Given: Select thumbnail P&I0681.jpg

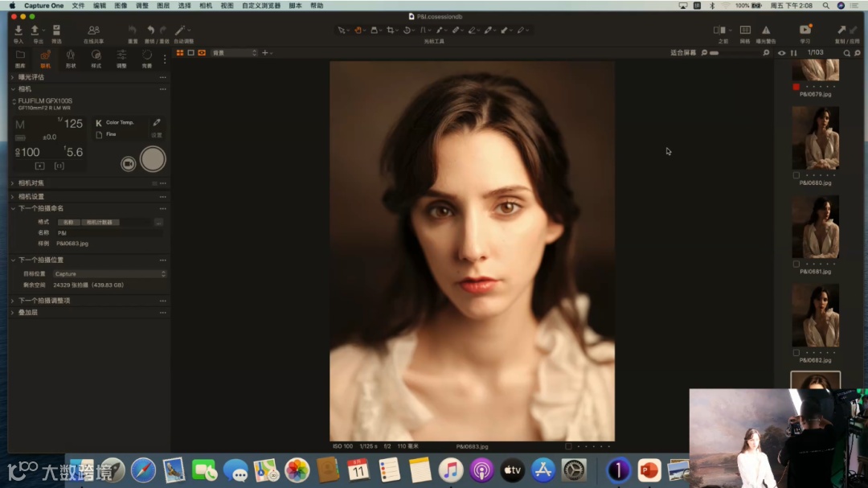Looking at the screenshot, I should 816,227.
